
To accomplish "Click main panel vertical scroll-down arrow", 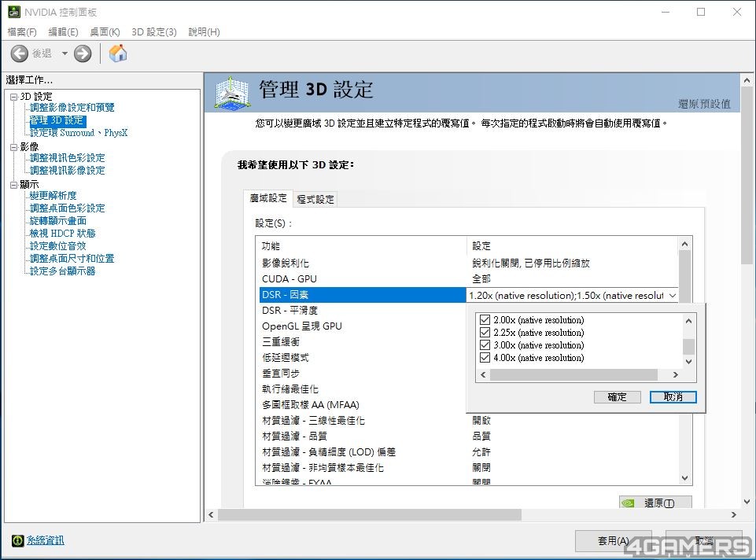I will tap(747, 501).
